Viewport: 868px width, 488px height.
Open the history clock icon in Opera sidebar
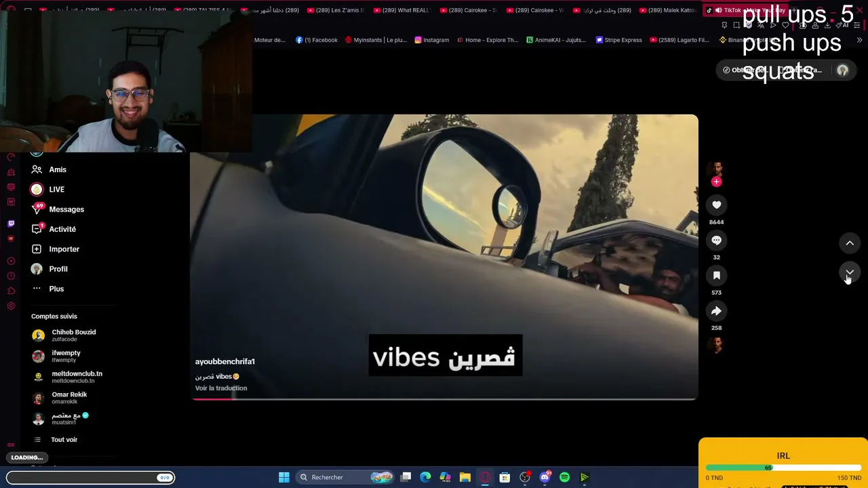point(11,276)
